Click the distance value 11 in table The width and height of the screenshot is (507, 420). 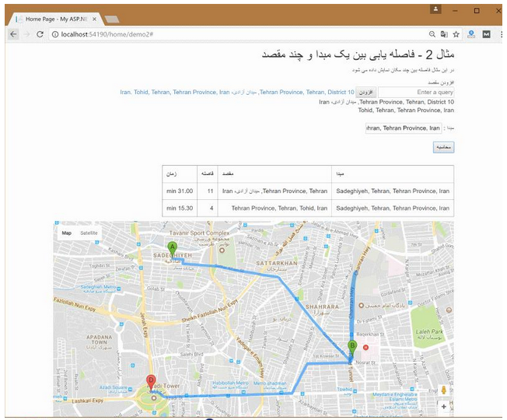[210, 191]
